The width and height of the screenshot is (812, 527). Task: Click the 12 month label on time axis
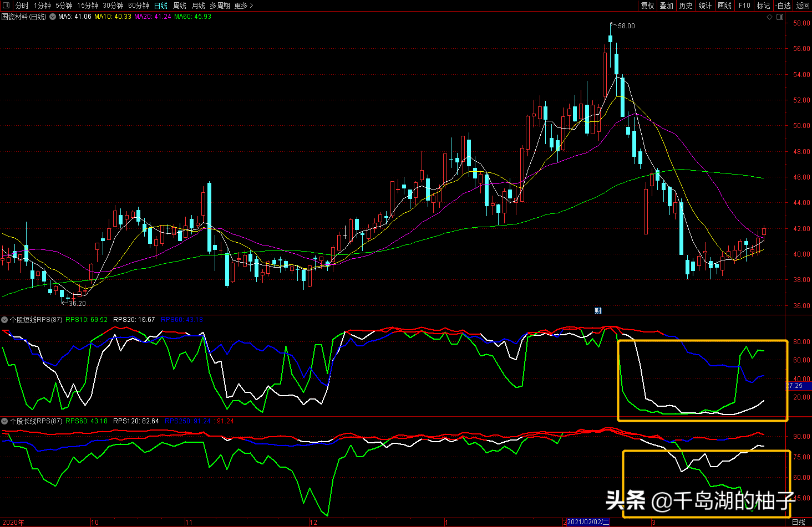coord(313,523)
